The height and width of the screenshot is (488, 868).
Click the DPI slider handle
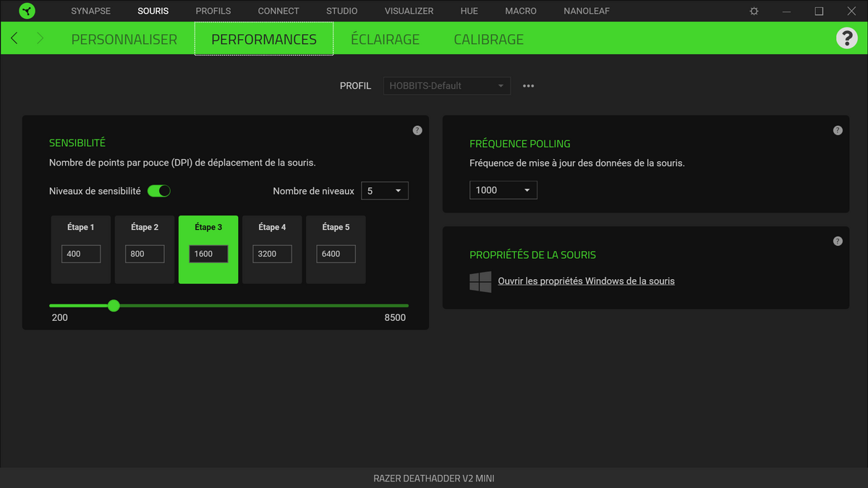pyautogui.click(x=114, y=306)
